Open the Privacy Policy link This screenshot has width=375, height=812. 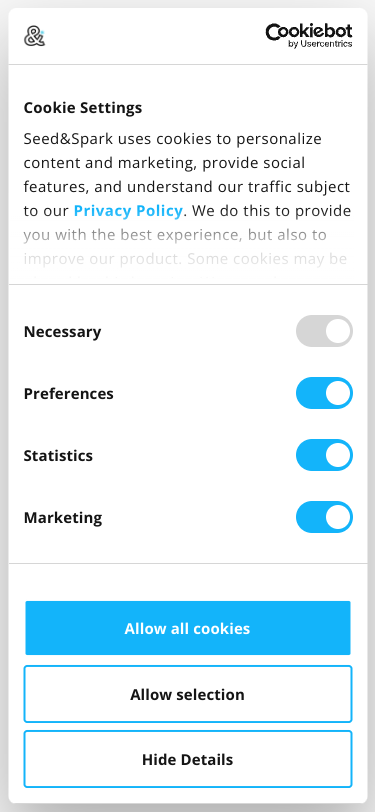coord(128,211)
